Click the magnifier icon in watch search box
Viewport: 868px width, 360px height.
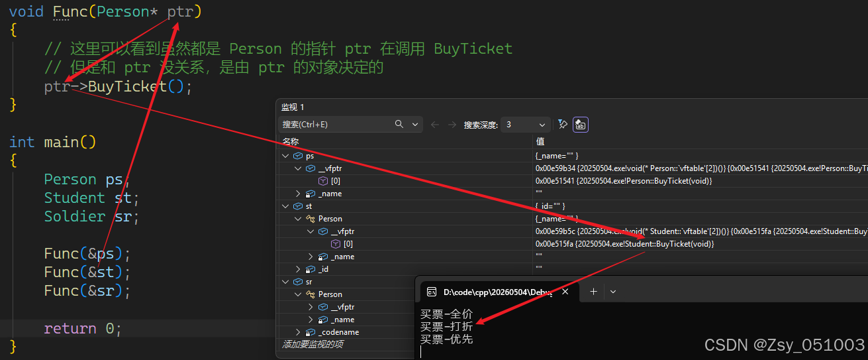click(399, 124)
